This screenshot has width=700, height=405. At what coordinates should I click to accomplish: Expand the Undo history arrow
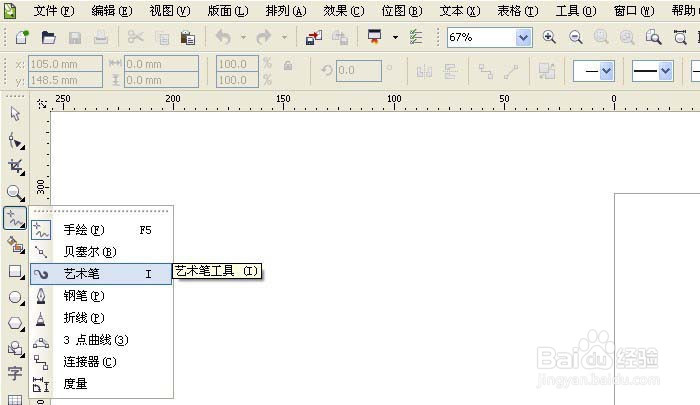[x=243, y=38]
